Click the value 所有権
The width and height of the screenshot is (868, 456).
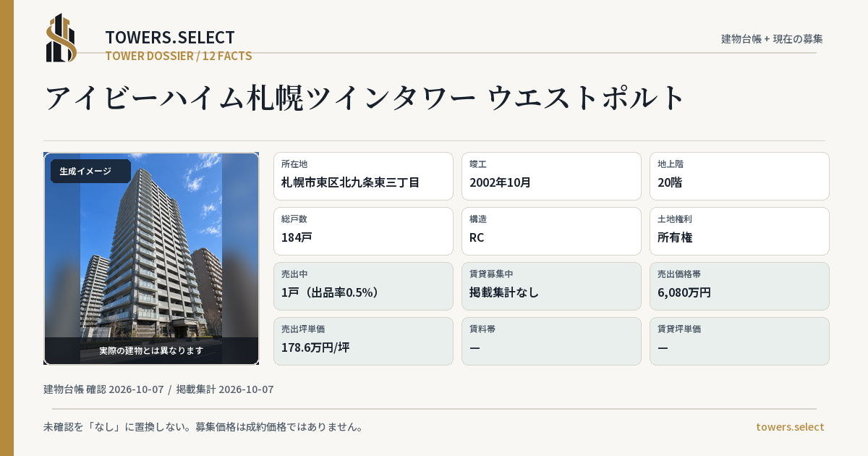(676, 237)
